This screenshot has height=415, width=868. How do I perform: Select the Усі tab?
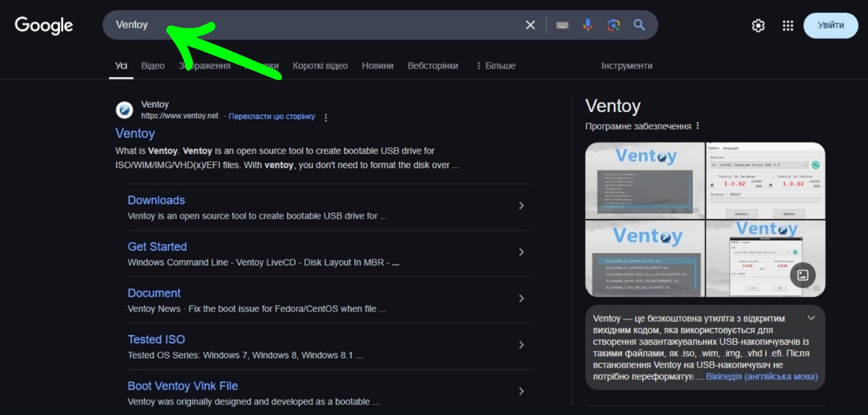(121, 65)
